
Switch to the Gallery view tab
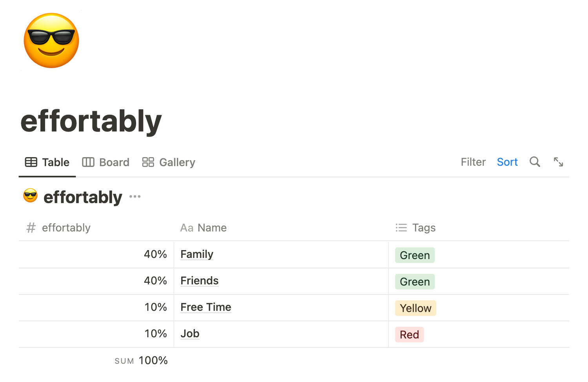[x=169, y=162]
